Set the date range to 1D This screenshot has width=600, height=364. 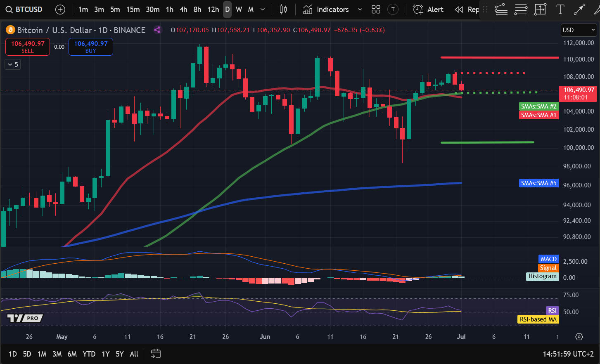click(x=13, y=354)
